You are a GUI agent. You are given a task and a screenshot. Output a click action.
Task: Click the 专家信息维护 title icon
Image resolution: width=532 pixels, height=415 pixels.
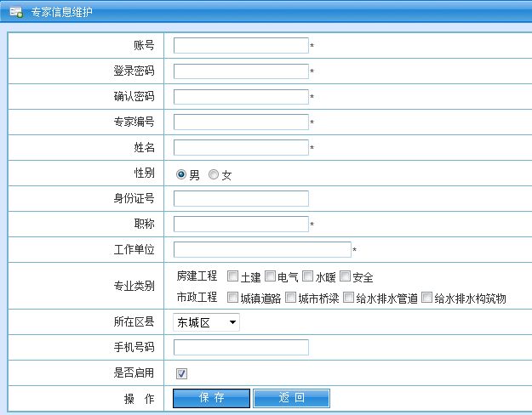(15, 13)
